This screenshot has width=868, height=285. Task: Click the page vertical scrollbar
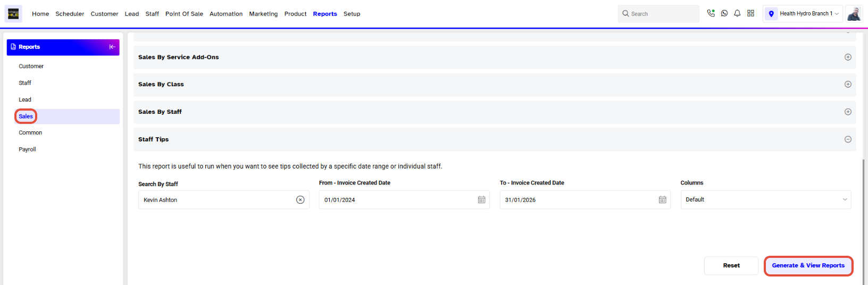(864, 222)
